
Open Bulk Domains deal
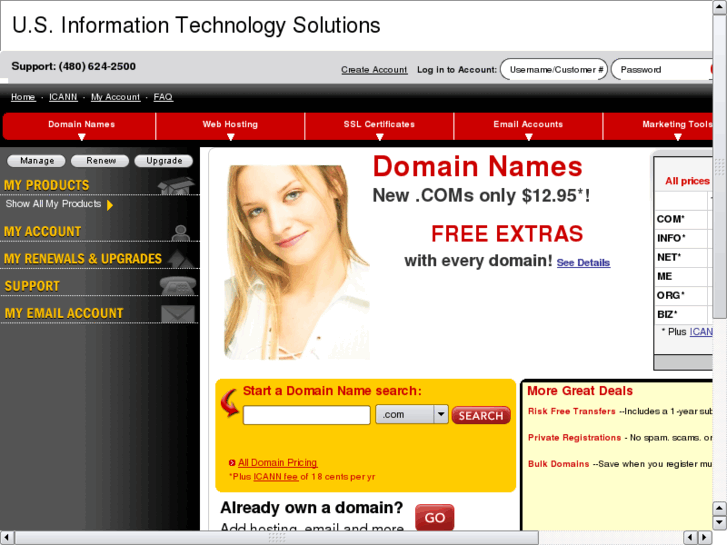tap(558, 464)
